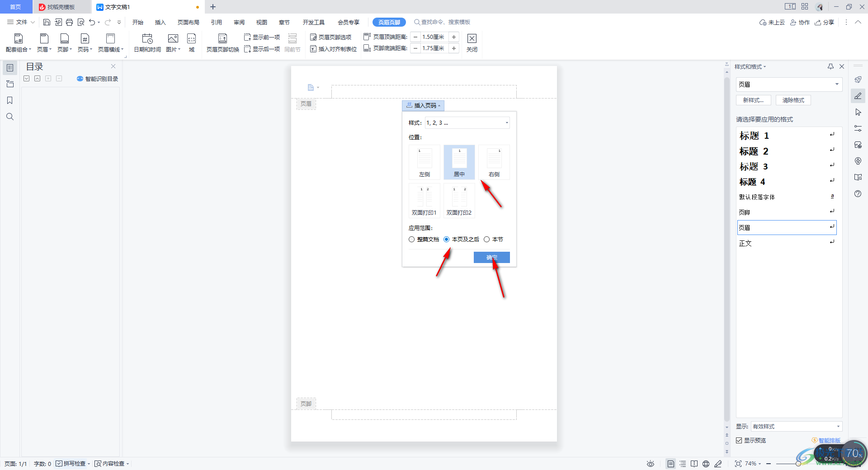This screenshot has height=470, width=868.
Task: Click the Print icon in quick toolbar
Action: point(69,22)
